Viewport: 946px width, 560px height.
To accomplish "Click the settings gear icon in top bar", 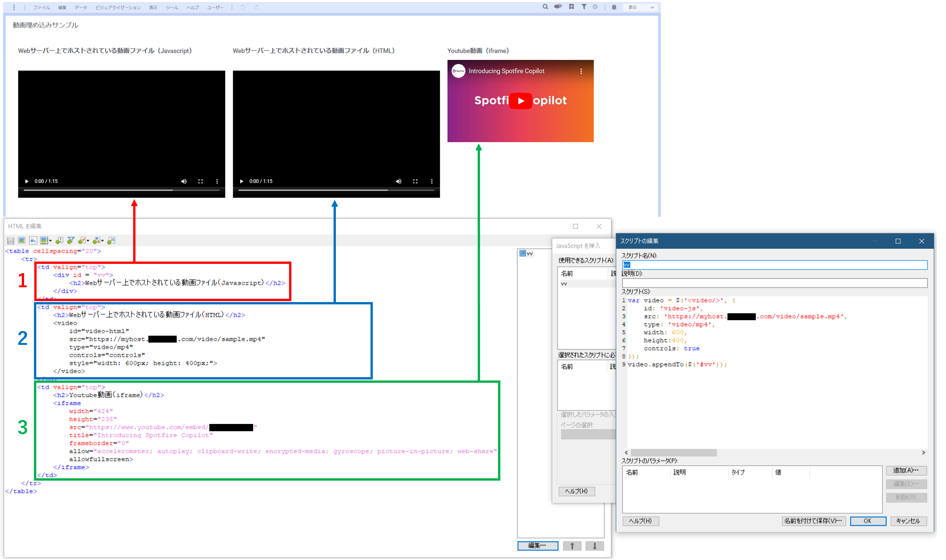I will point(595,7).
